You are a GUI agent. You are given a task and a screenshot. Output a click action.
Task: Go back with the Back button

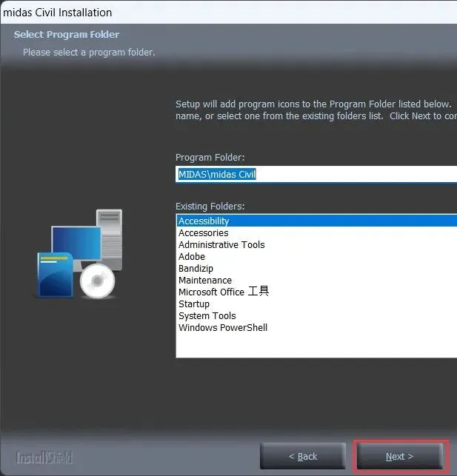point(303,456)
